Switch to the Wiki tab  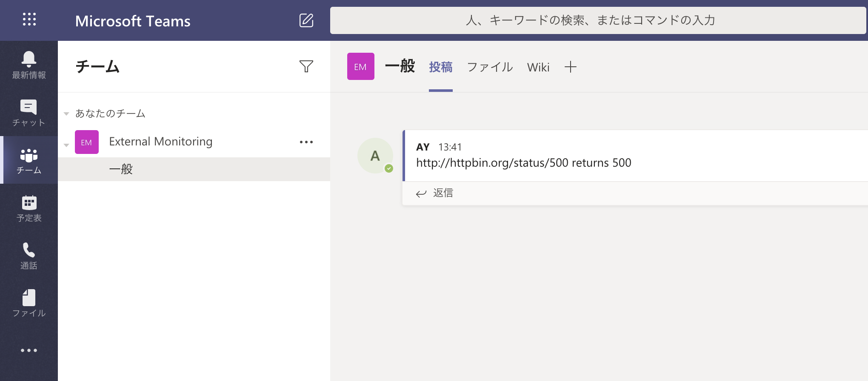(538, 67)
